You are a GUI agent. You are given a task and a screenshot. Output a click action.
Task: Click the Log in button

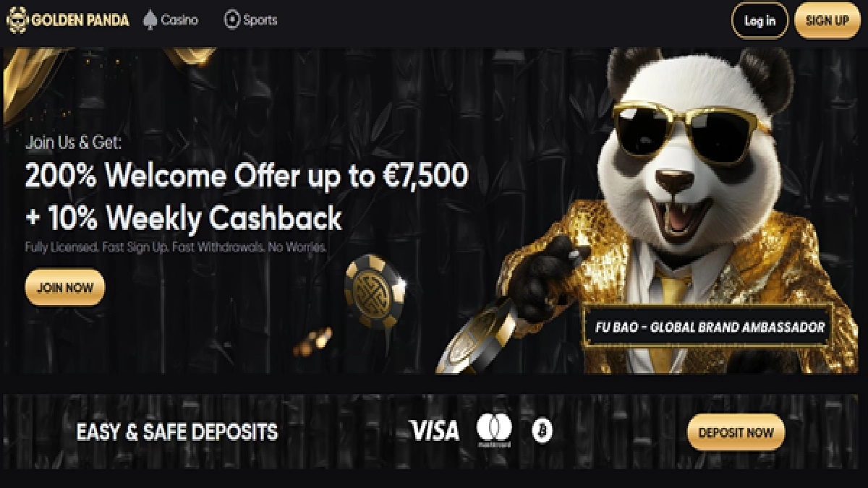click(759, 21)
